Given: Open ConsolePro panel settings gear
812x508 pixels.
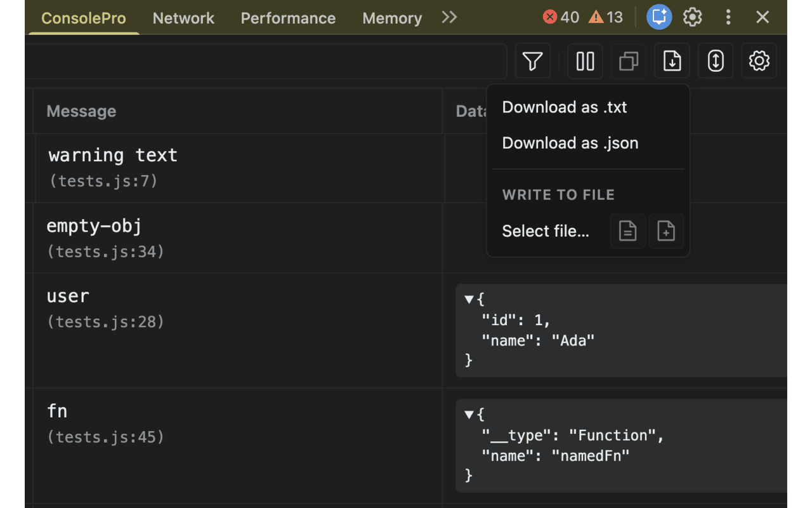Looking at the screenshot, I should (759, 62).
